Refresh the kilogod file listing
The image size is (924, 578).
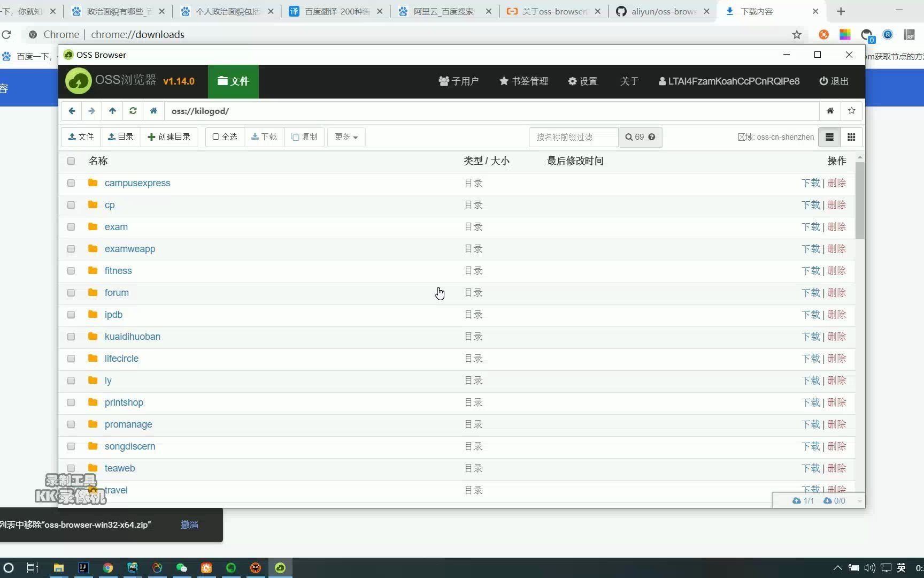click(x=133, y=111)
